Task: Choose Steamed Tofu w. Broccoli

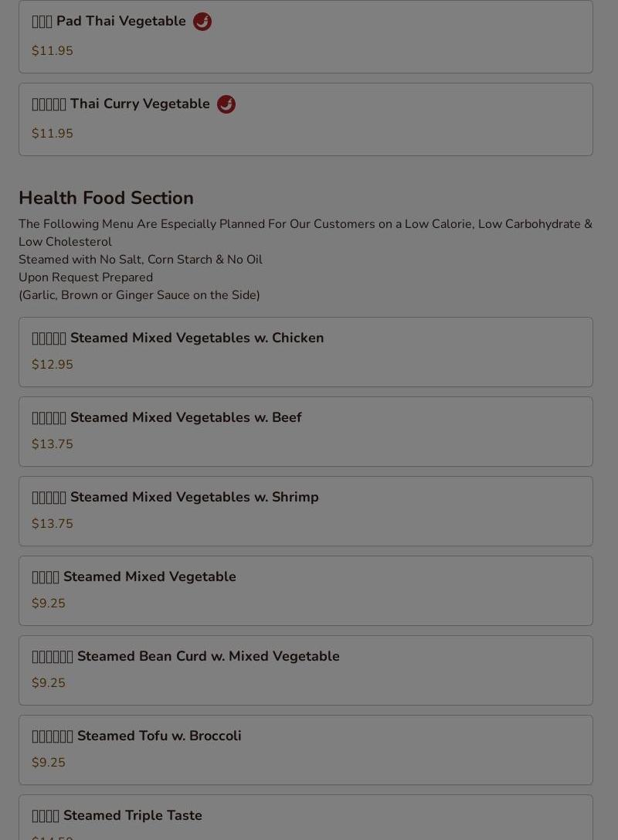Action: 306,750
